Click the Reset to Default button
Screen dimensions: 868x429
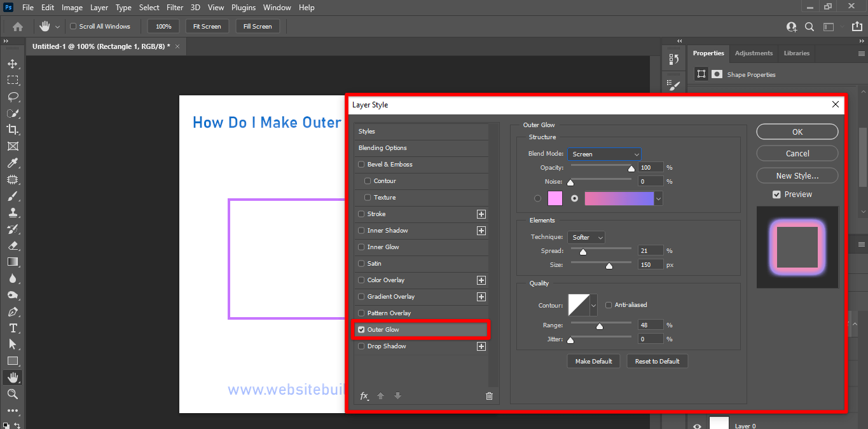pyautogui.click(x=657, y=360)
